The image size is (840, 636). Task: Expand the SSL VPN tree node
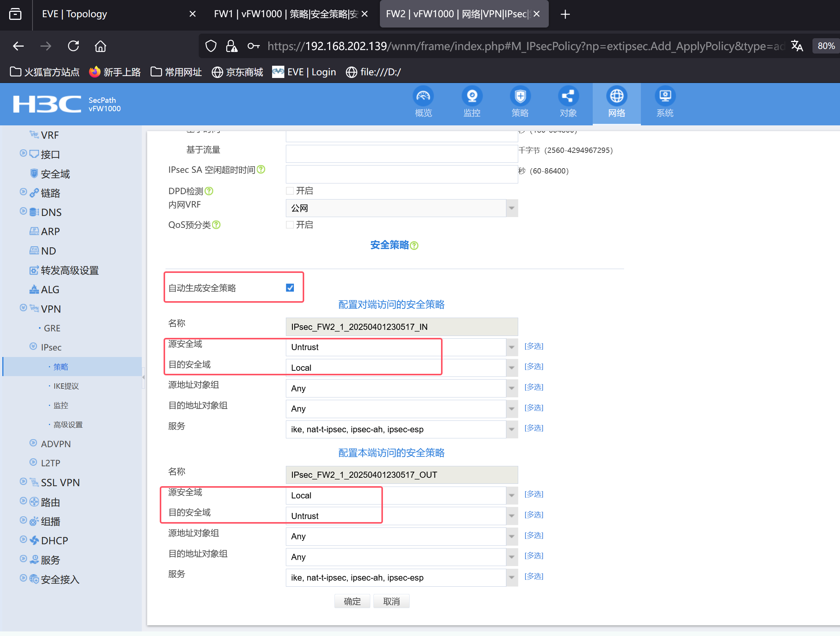coord(23,482)
